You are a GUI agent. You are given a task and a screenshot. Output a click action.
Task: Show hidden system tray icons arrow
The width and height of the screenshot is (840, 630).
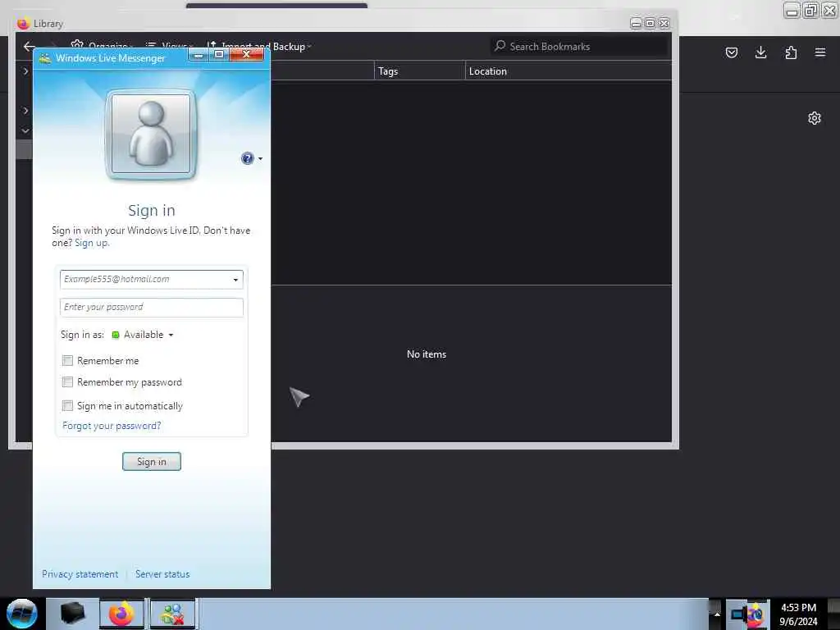[717, 614]
